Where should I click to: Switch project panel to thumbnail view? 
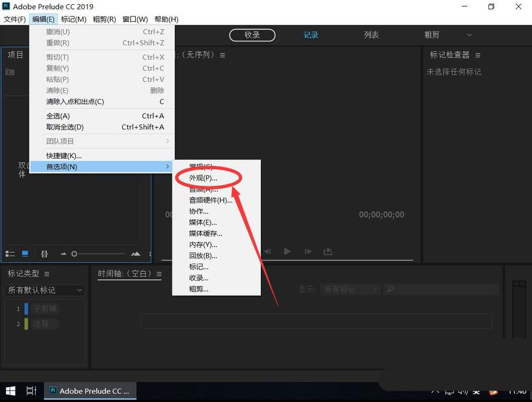[25, 253]
